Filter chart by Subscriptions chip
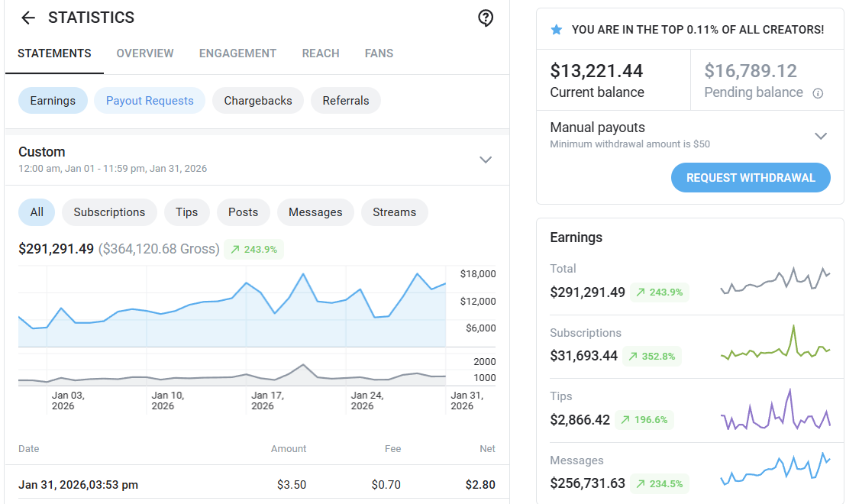Screen dimensions: 846x504 coord(109,212)
